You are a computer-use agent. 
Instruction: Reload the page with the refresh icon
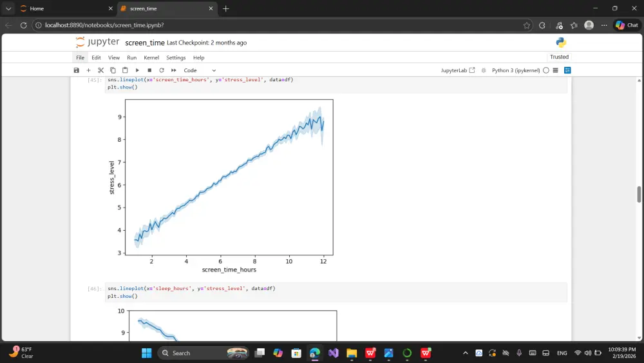pos(23,25)
